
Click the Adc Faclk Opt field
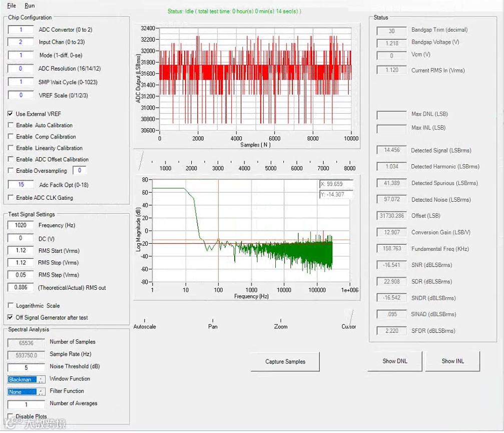point(21,185)
